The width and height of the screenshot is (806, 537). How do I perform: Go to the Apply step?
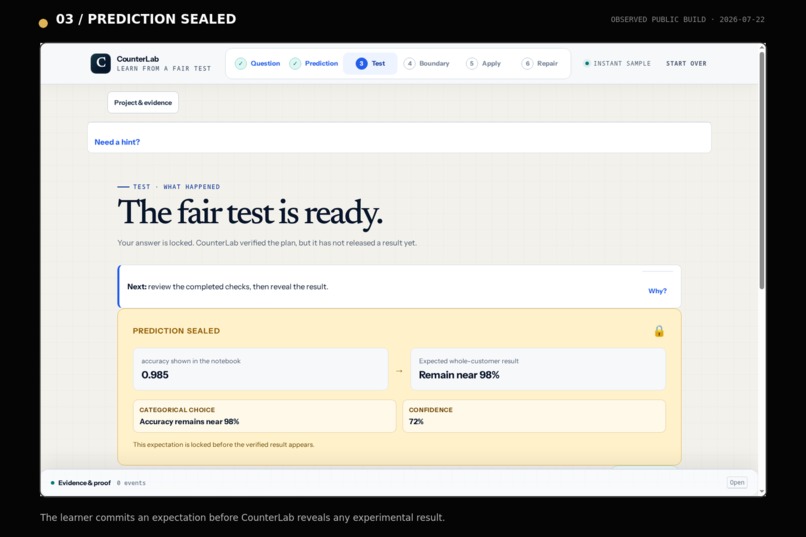(x=484, y=63)
